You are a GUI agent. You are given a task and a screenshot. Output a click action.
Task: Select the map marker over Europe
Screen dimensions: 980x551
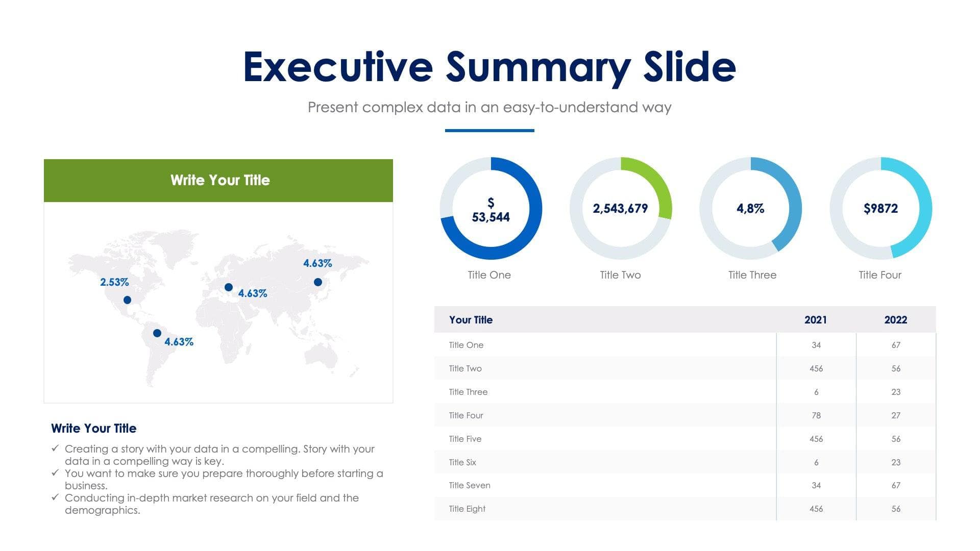pos(229,287)
